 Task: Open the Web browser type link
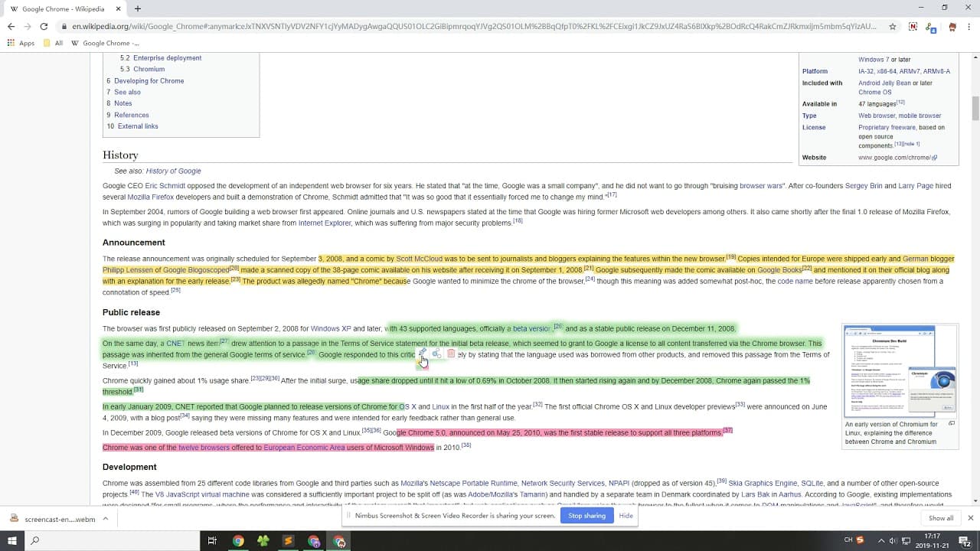[878, 116]
